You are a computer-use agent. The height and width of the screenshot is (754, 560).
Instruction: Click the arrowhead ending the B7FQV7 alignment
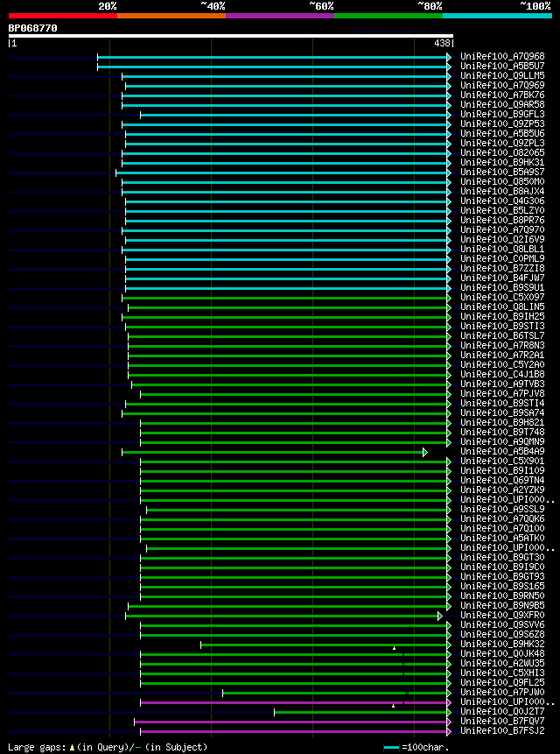click(x=449, y=722)
